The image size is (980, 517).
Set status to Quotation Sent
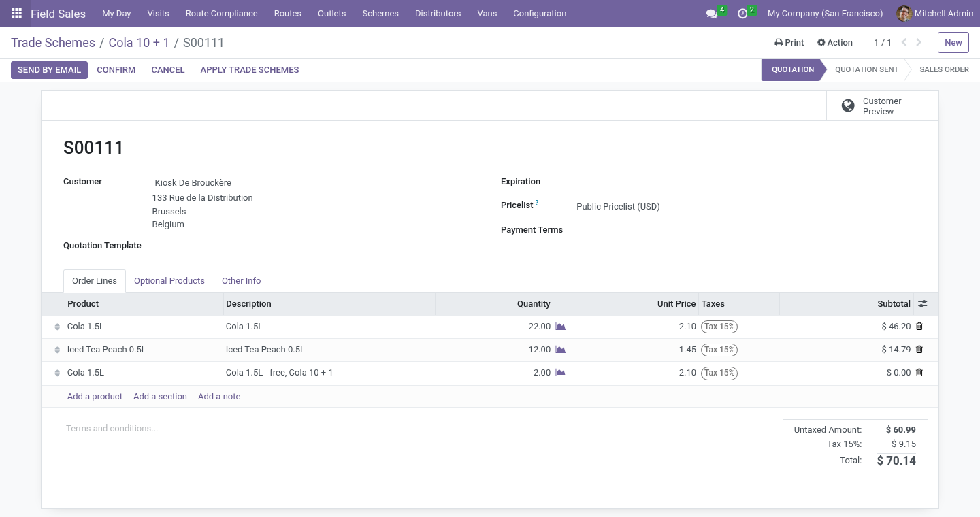866,69
